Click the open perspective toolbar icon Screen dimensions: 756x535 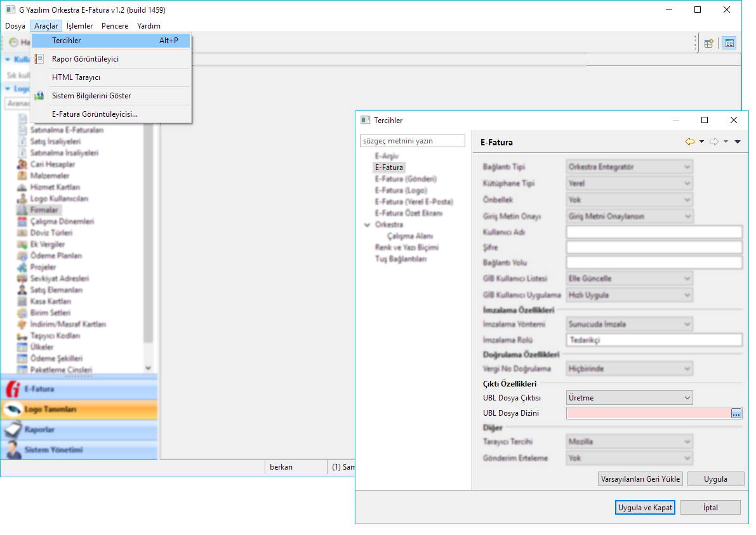[x=708, y=43]
